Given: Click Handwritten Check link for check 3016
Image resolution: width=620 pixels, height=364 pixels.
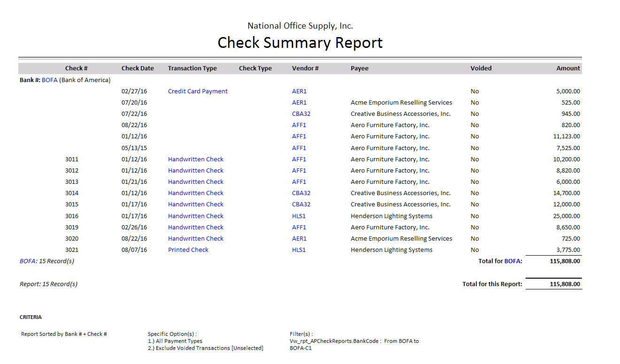Looking at the screenshot, I should click(195, 216).
